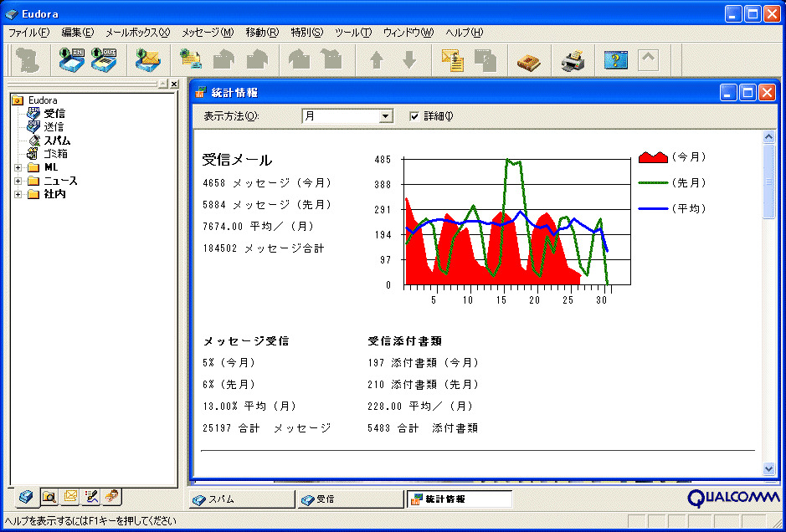The image size is (786, 532).
Task: Expand the ニュース folder node
Action: 18,181
